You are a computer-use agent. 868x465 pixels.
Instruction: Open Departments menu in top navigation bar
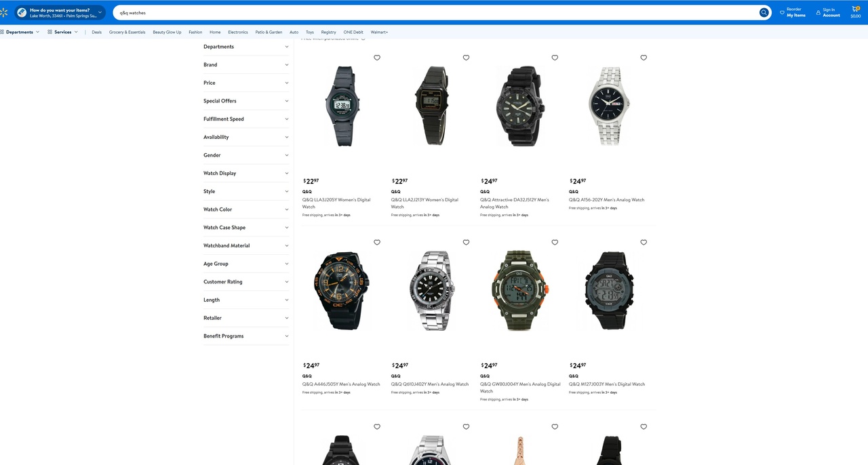pyautogui.click(x=20, y=32)
